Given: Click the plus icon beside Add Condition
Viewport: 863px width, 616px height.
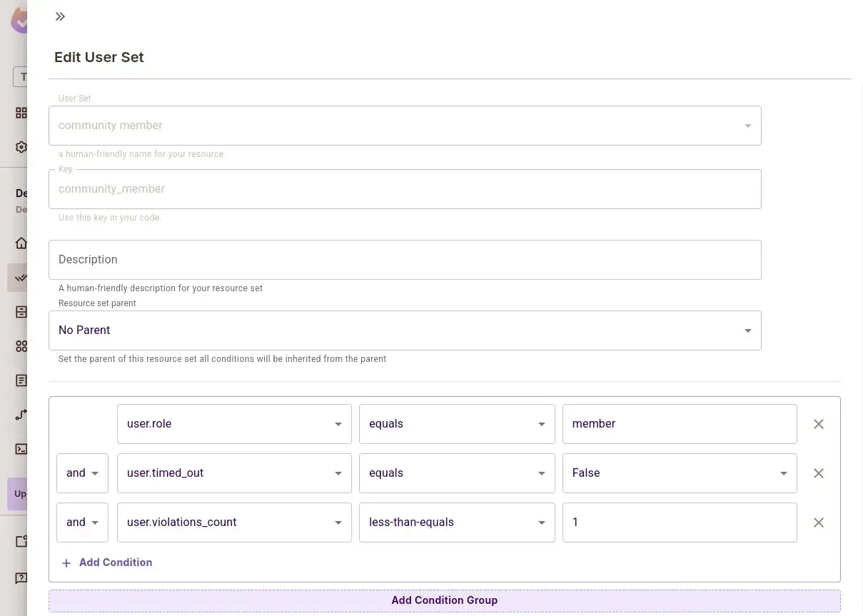Looking at the screenshot, I should [66, 563].
